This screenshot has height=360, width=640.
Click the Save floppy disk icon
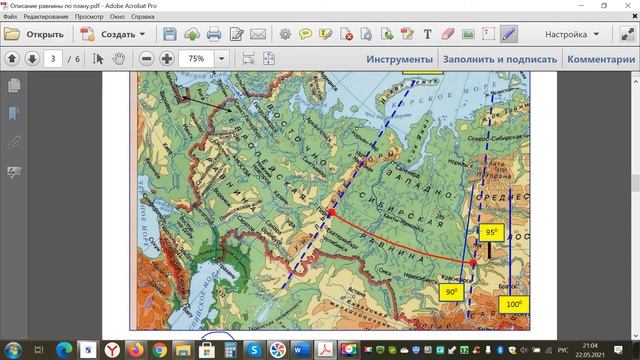[x=169, y=34]
